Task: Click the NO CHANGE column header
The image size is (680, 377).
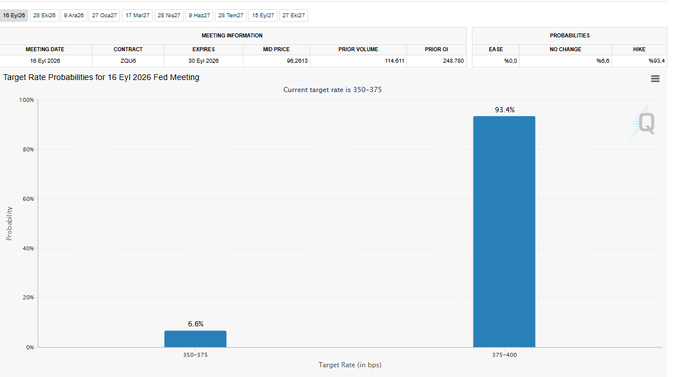Action: coord(565,49)
